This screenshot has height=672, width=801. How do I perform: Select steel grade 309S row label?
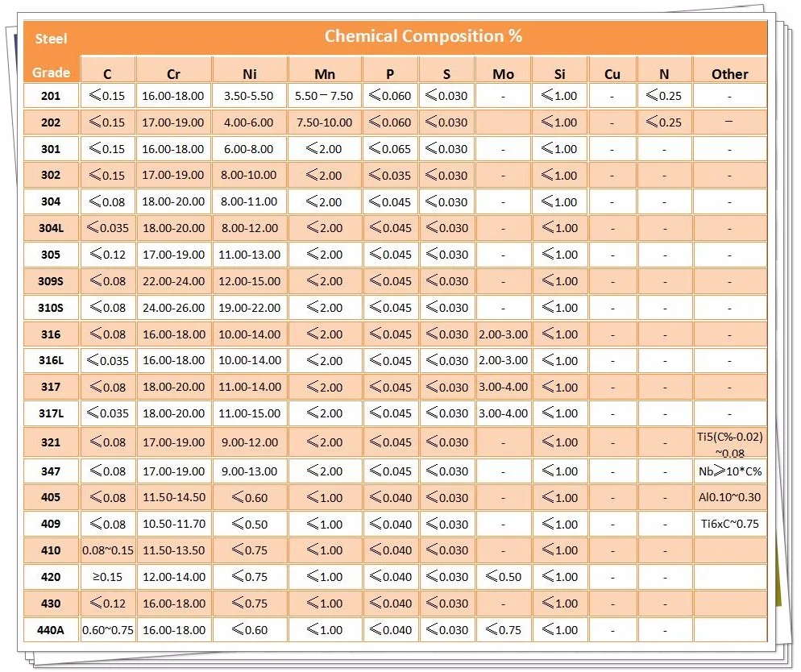52,281
